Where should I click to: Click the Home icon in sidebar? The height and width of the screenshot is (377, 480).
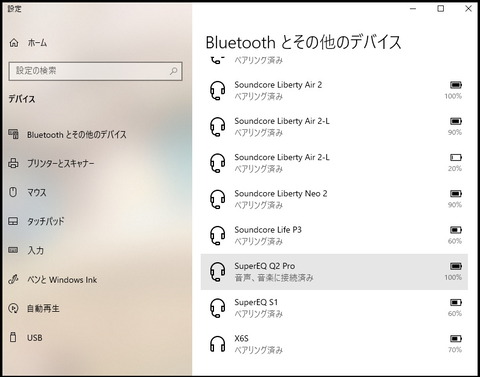point(14,43)
